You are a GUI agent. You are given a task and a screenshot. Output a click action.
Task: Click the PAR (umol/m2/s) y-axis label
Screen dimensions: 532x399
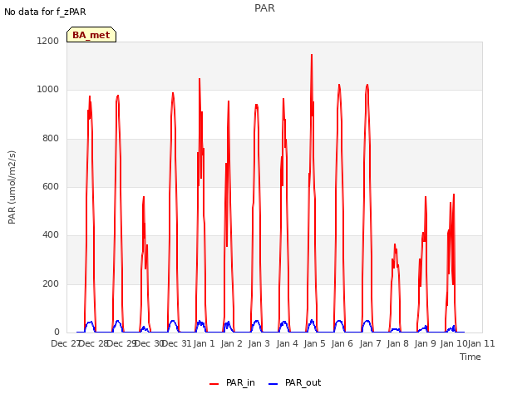point(12,187)
